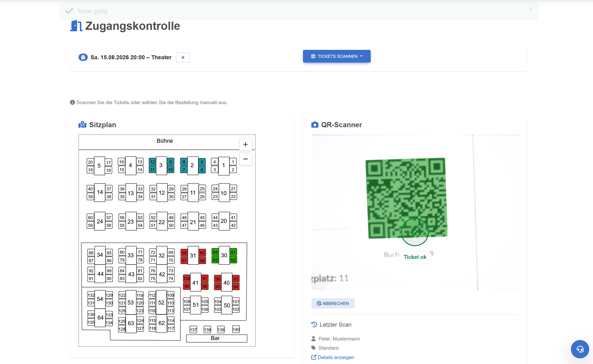Click table 5 in the front row
This screenshot has width=593, height=364.
[x=99, y=166]
